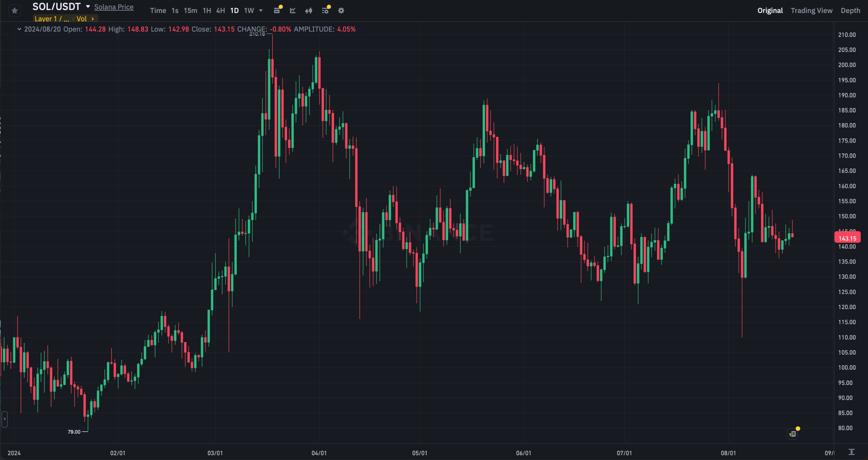Click the 143.15 current price label
Viewport: 868px width, 460px height.
coord(847,238)
